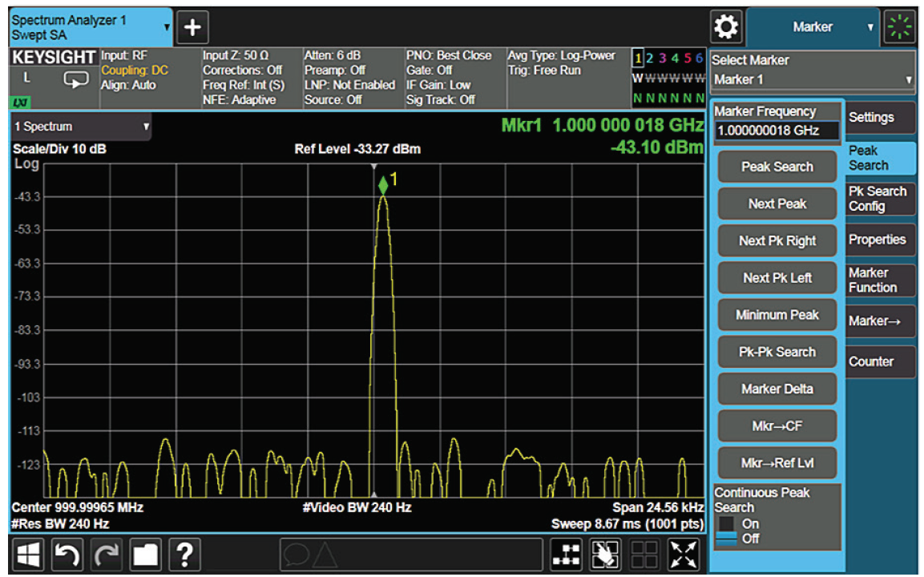Open the Windows start icon
This screenshot has width=924, height=577.
pos(28,554)
